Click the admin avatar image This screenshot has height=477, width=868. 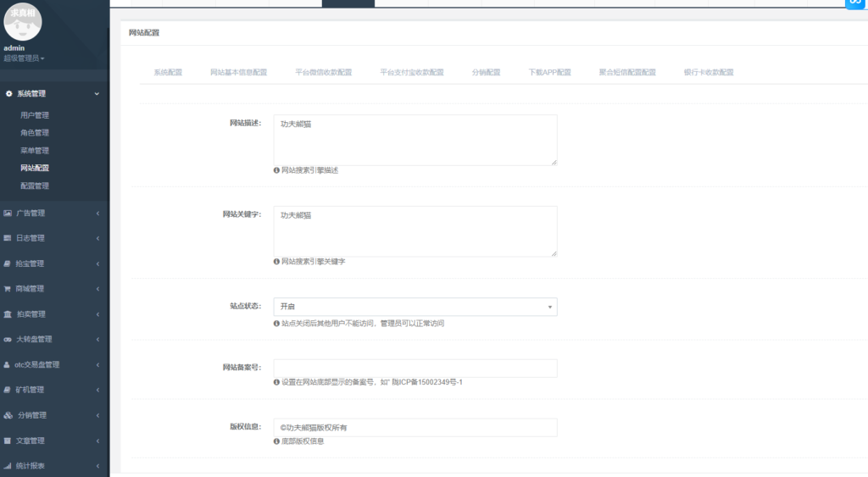pyautogui.click(x=23, y=21)
